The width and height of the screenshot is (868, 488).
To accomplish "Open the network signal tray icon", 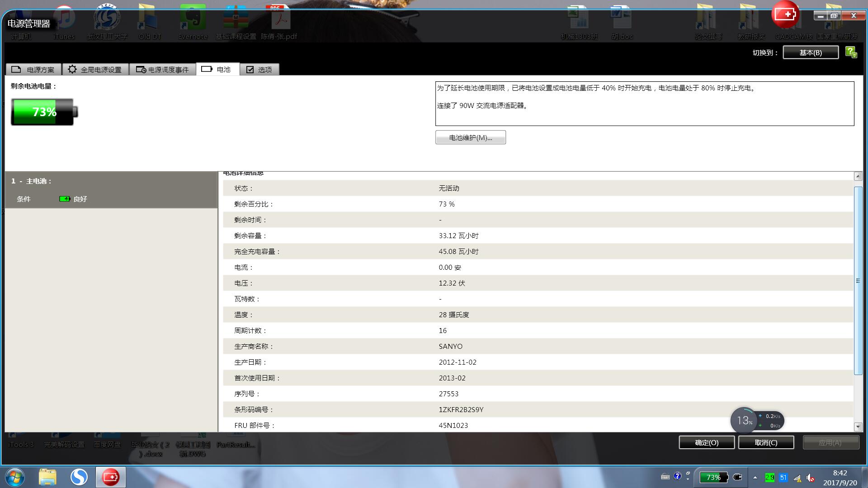I will click(x=797, y=478).
